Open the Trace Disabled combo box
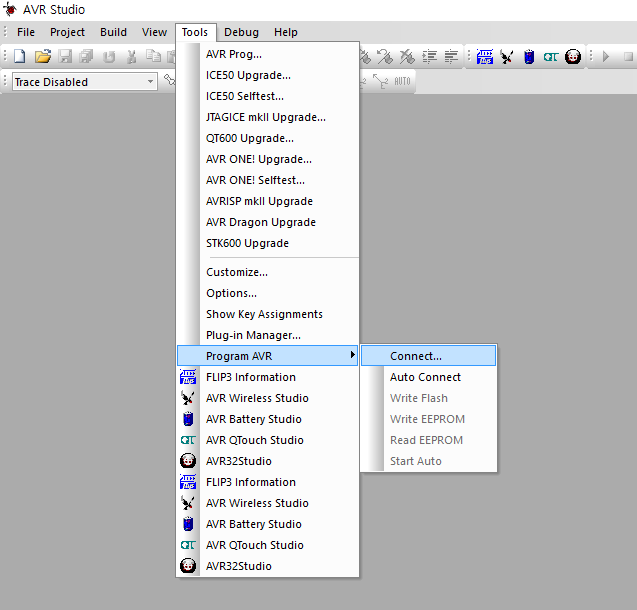This screenshot has width=637, height=610. 85,82
